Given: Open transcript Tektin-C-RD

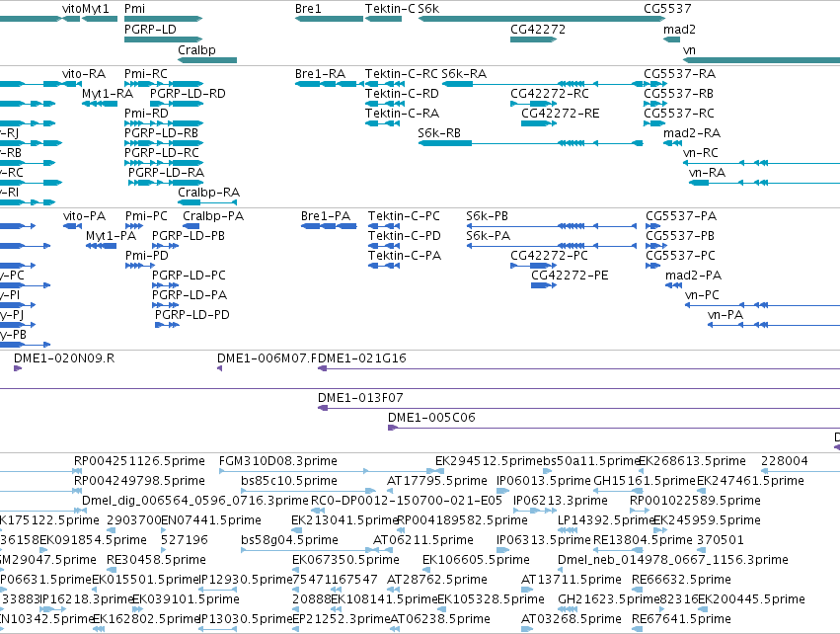Looking at the screenshot, I should click(x=402, y=93).
